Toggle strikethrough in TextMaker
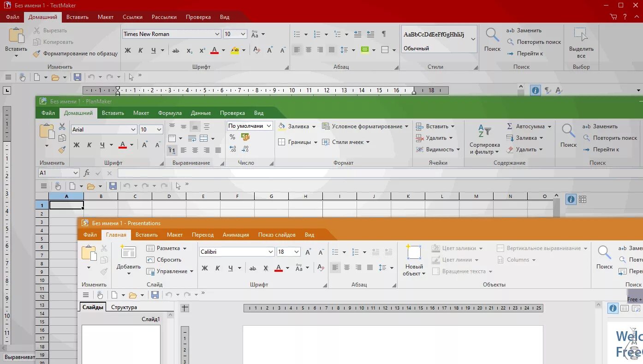Viewport: 643px width, 364px height. (x=176, y=50)
